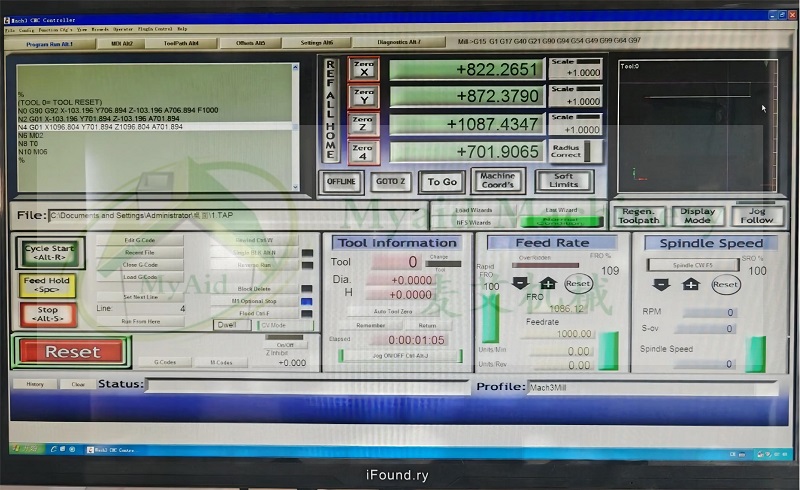Viewport: 800px width, 490px height.
Task: Click X axis DRO value +822.2651
Action: click(x=466, y=69)
